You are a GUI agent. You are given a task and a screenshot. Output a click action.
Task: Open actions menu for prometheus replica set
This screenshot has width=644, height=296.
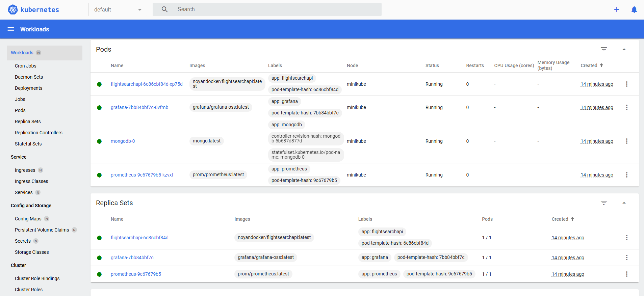[627, 274]
